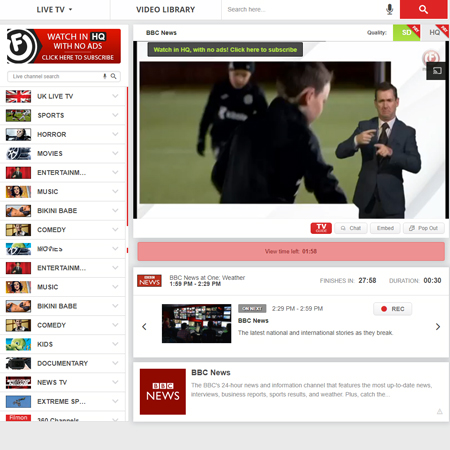Click the mic icon in live channel search
The image size is (450, 450).
click(x=105, y=76)
